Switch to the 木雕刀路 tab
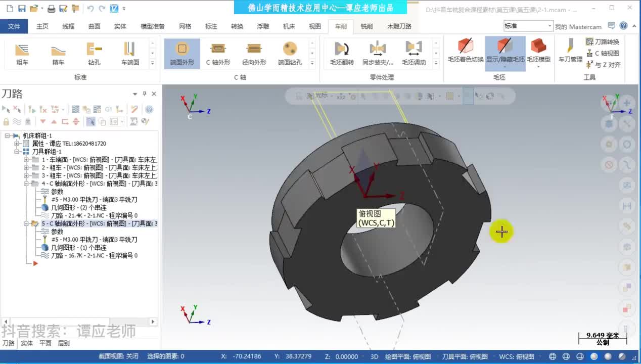 tap(399, 26)
